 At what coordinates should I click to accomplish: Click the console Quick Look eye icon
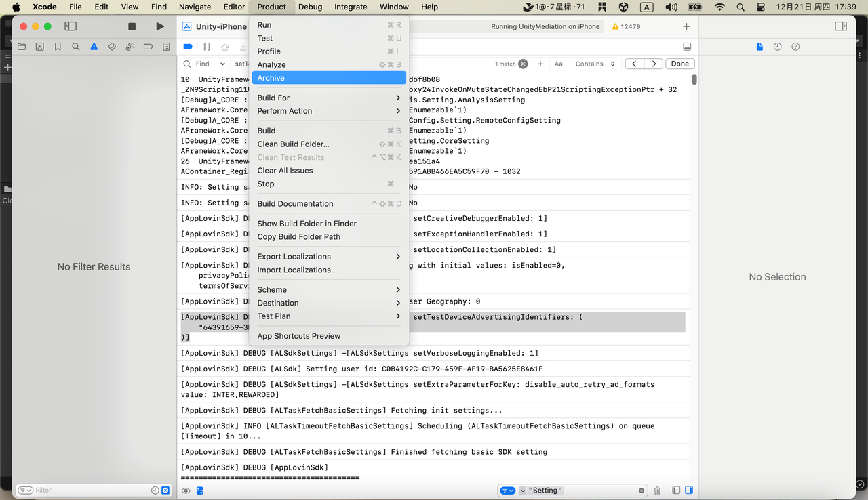click(x=186, y=491)
